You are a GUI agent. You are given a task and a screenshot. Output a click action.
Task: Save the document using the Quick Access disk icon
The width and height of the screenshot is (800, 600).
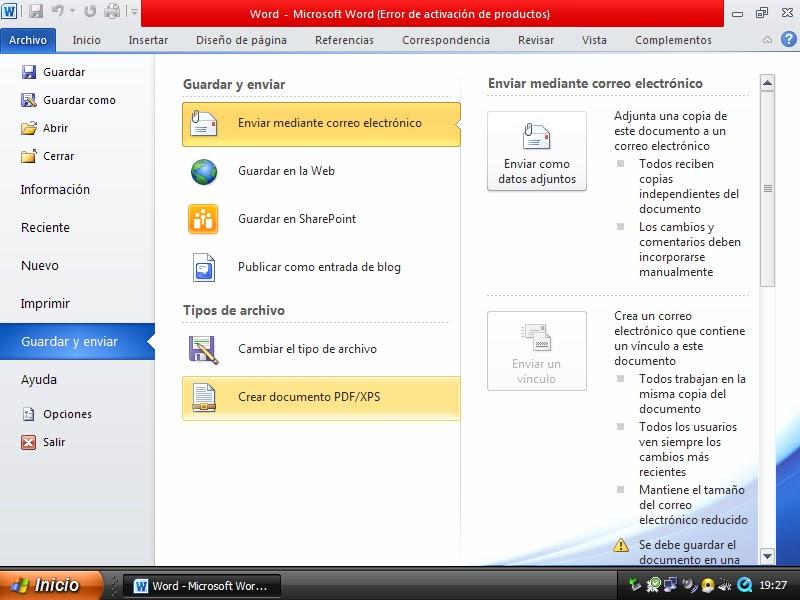pyautogui.click(x=36, y=10)
